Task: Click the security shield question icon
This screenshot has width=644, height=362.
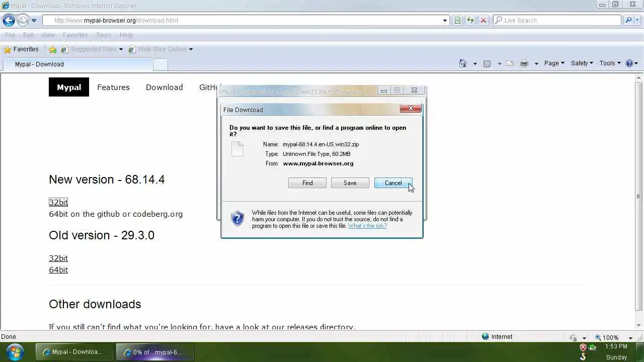Action: click(x=237, y=219)
